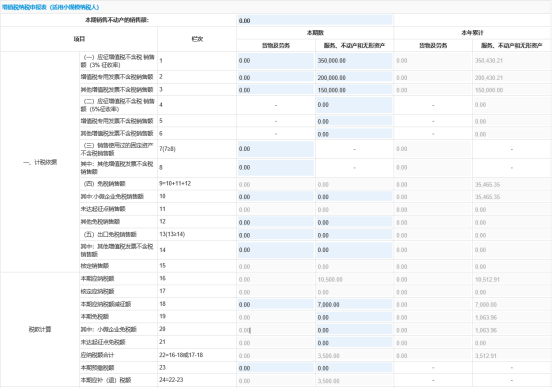553x388 pixels.
Task: Click row 5 服务、不动产 current-period input
Action: (x=354, y=121)
